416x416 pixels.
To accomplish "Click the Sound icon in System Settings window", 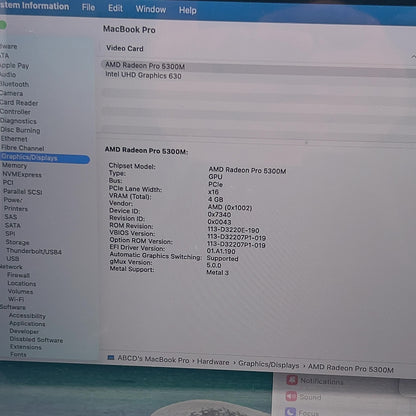I will [291, 396].
